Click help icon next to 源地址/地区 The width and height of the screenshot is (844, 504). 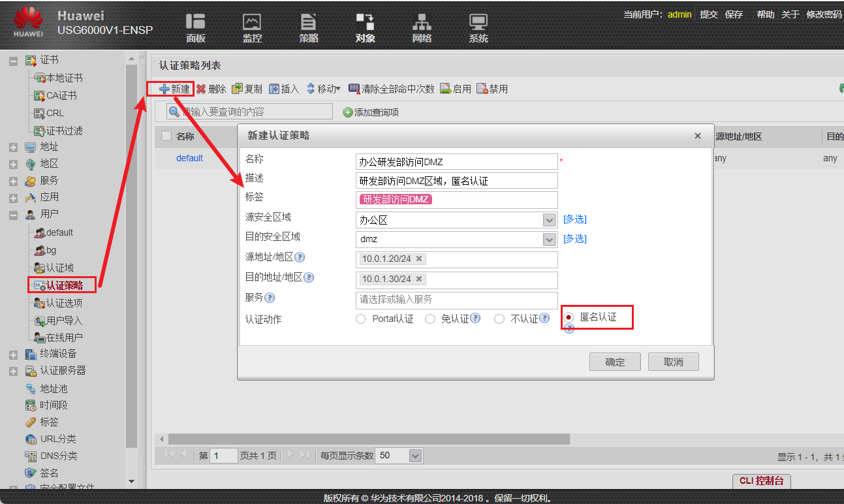point(300,257)
